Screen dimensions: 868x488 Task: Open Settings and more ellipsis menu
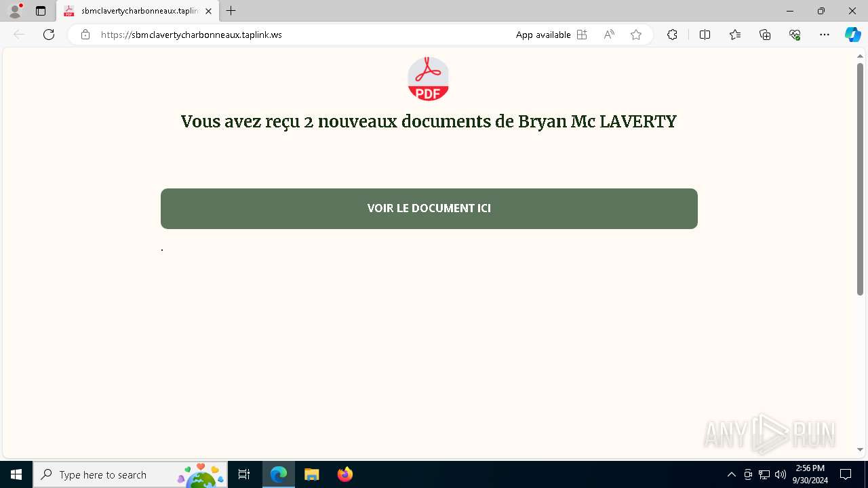point(825,35)
